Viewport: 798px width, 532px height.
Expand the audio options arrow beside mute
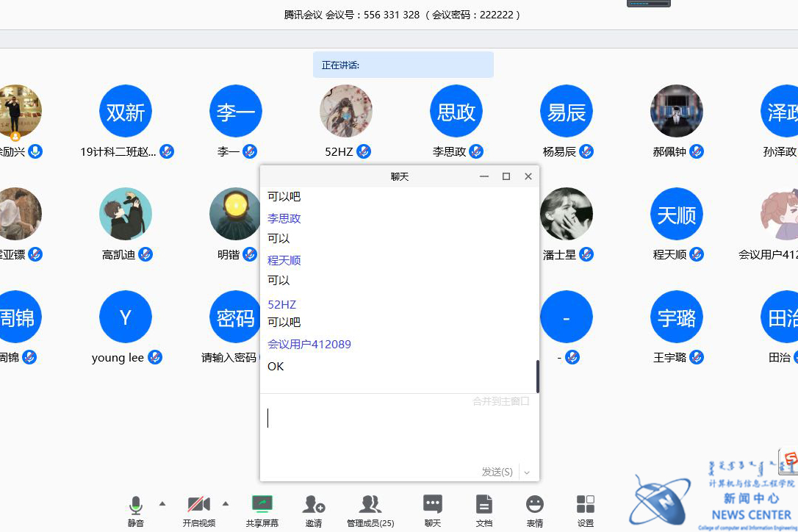point(162,503)
